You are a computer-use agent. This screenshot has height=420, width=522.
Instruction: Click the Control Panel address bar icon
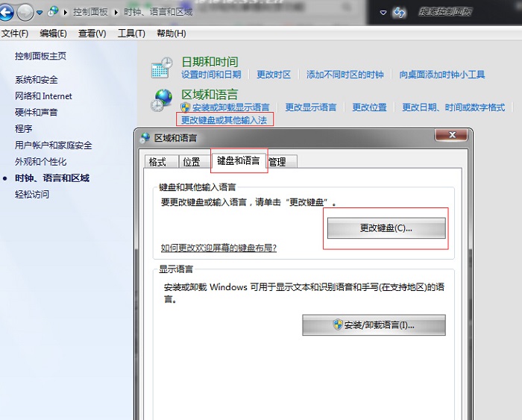pos(53,12)
